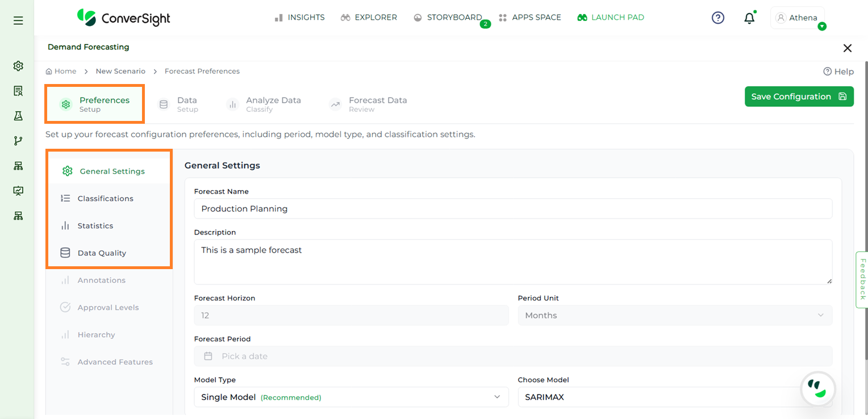
Task: Open the Feedback side tab
Action: click(x=862, y=279)
